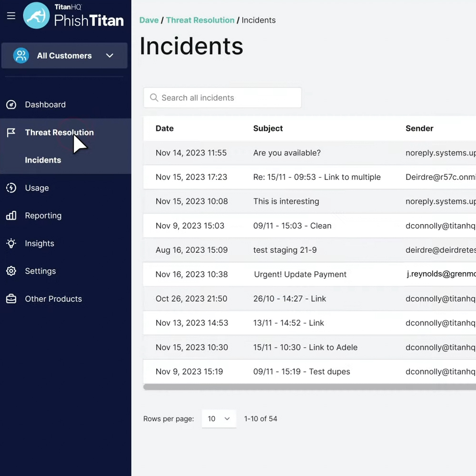Open Settings via the gear icon

point(11,271)
